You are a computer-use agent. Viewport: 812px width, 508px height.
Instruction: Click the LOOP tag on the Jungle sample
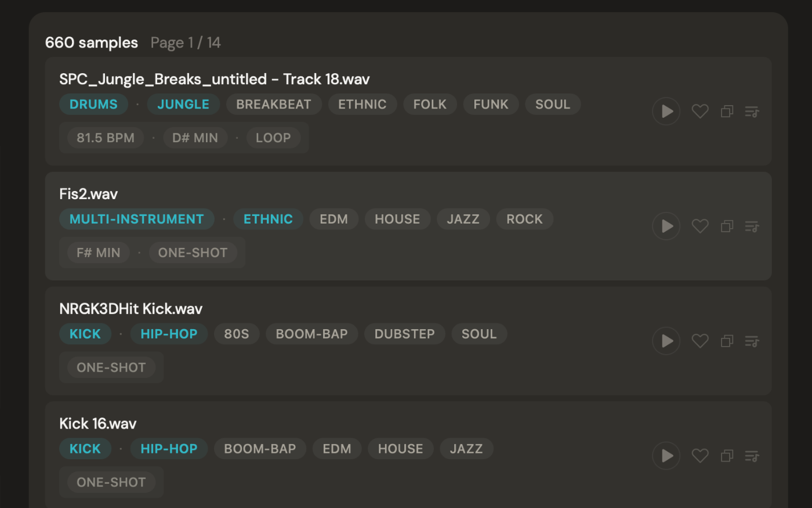pyautogui.click(x=273, y=138)
